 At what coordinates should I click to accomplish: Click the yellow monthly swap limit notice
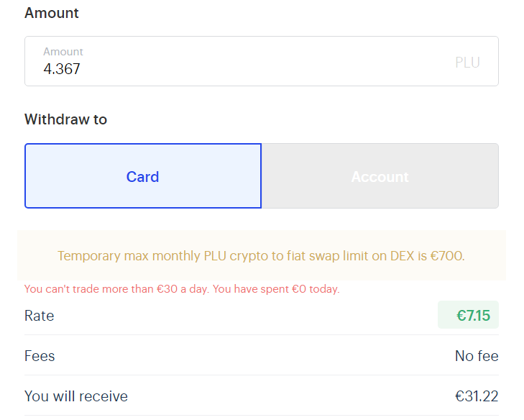(261, 255)
